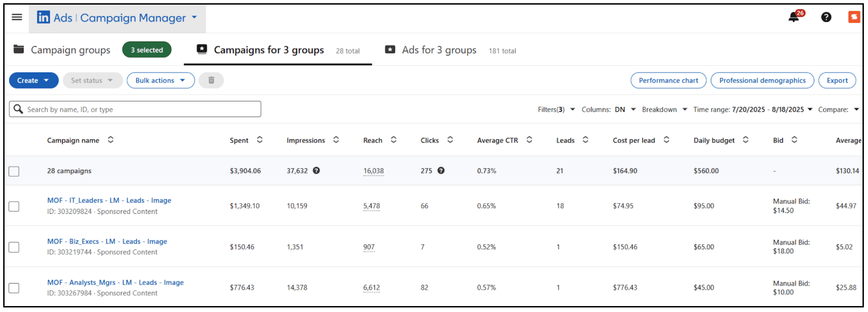This screenshot has height=312, width=868.
Task: Open the Filters(3) dropdown
Action: [556, 109]
